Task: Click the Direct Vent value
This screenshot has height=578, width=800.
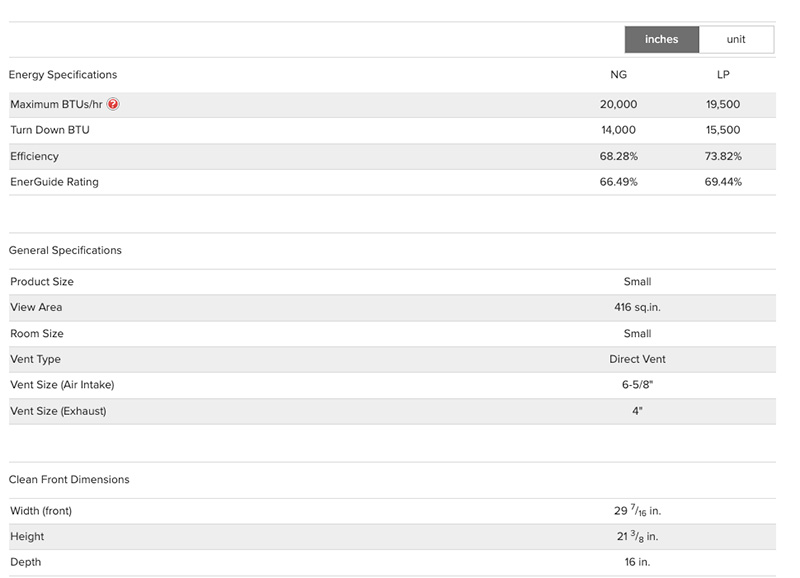Action: point(637,360)
